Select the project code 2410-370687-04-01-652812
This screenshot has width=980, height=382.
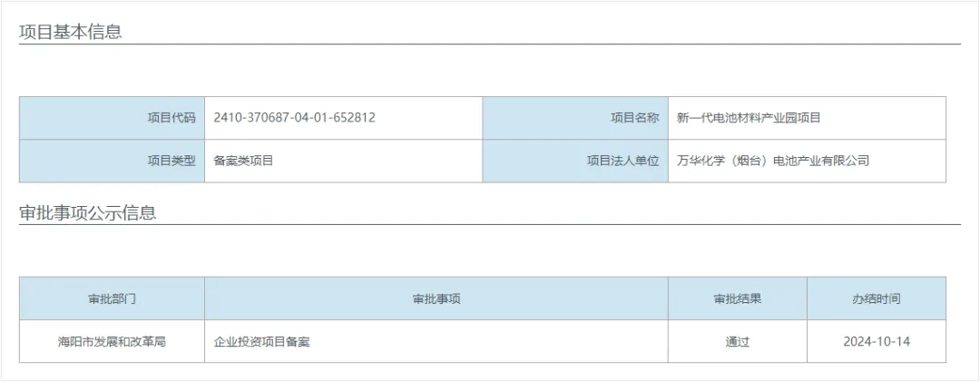click(x=294, y=118)
